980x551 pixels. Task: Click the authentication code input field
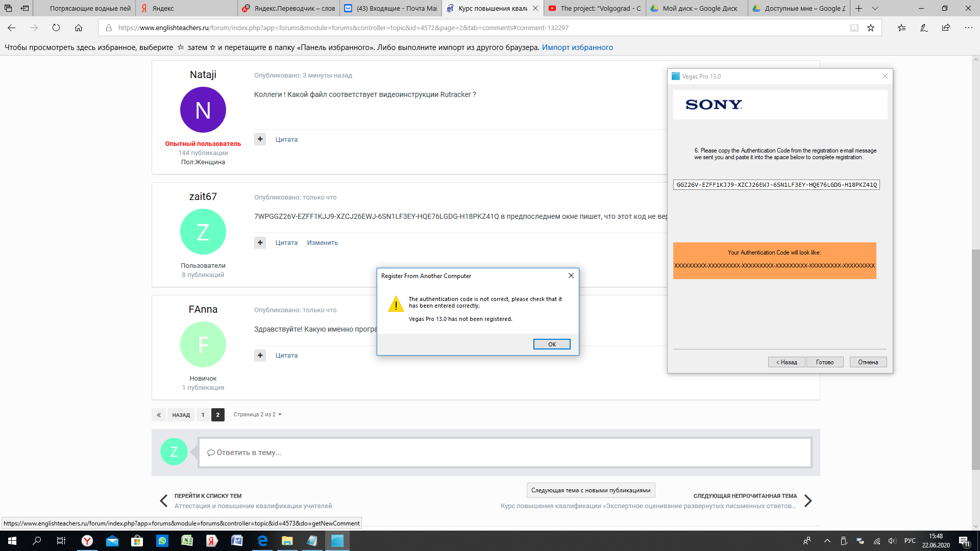click(x=776, y=185)
